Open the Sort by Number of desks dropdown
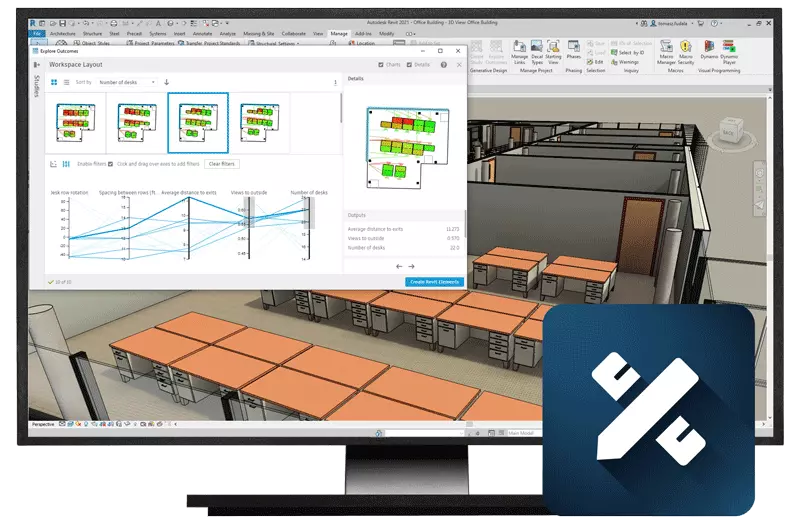Screen dimensions: 800x530 (127, 82)
